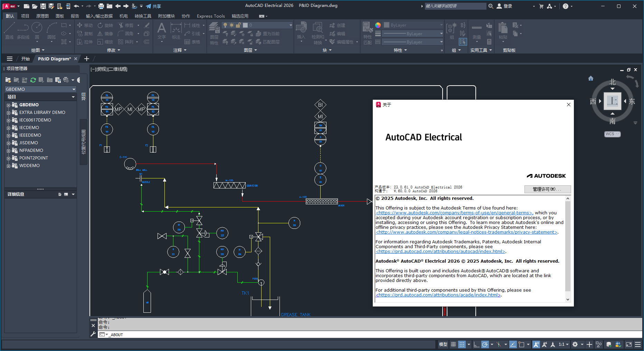
Task: Toggle isometric drafting in status bar
Action: coord(499,344)
